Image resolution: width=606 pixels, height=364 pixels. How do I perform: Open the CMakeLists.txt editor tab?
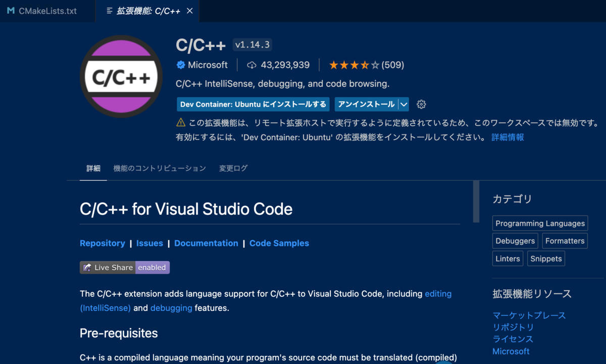pyautogui.click(x=47, y=11)
